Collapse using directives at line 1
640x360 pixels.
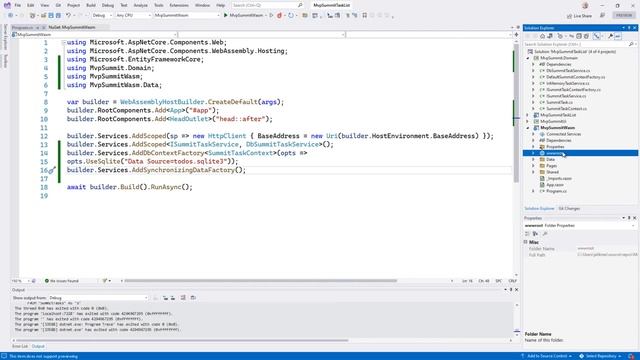click(x=64, y=42)
